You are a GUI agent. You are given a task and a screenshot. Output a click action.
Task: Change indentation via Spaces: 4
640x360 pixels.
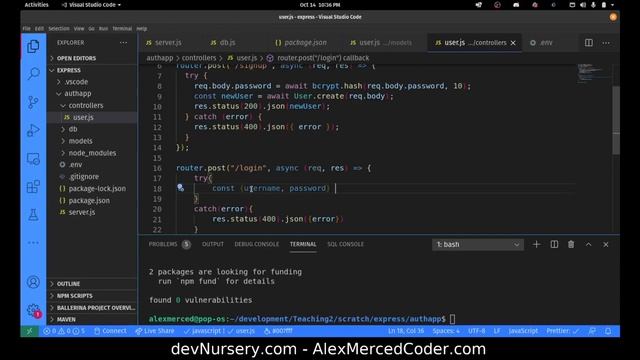[x=446, y=331]
